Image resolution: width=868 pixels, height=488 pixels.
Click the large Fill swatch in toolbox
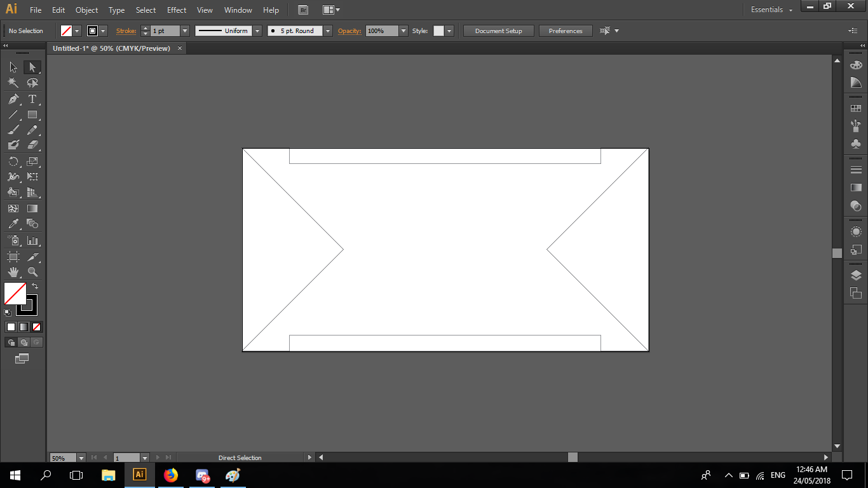click(x=15, y=294)
